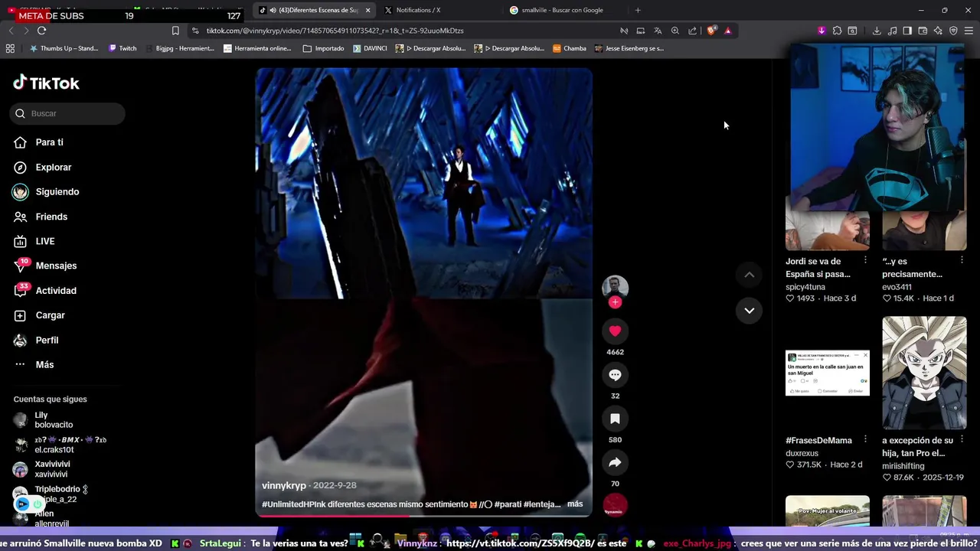Open more options for #FrasesDeMama video
This screenshot has width=980, height=551.
coord(866,440)
